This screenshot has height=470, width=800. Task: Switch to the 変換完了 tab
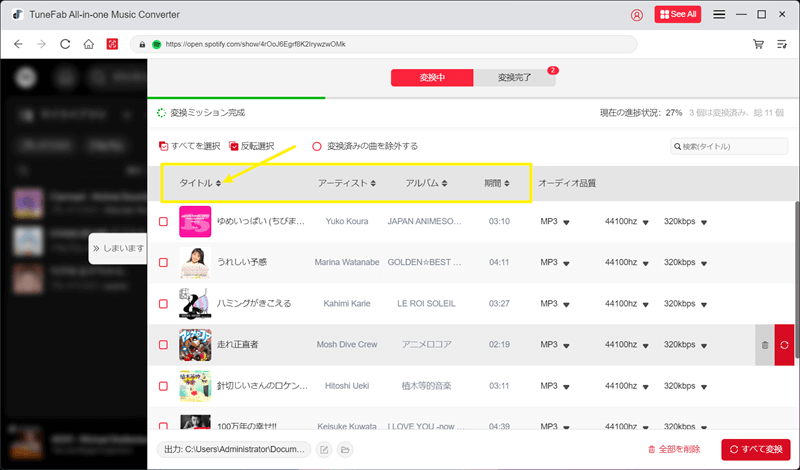tap(514, 78)
